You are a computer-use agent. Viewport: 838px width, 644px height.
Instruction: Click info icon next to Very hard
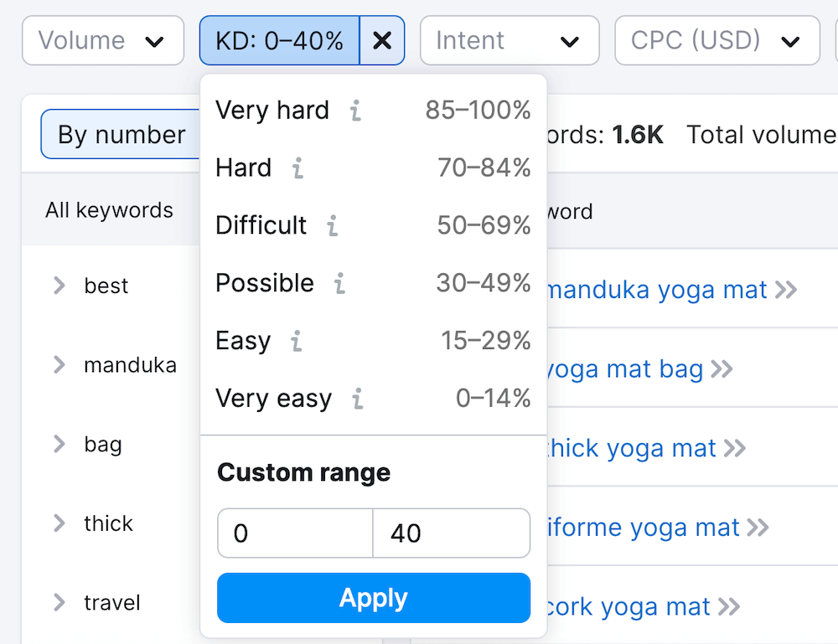(x=356, y=111)
